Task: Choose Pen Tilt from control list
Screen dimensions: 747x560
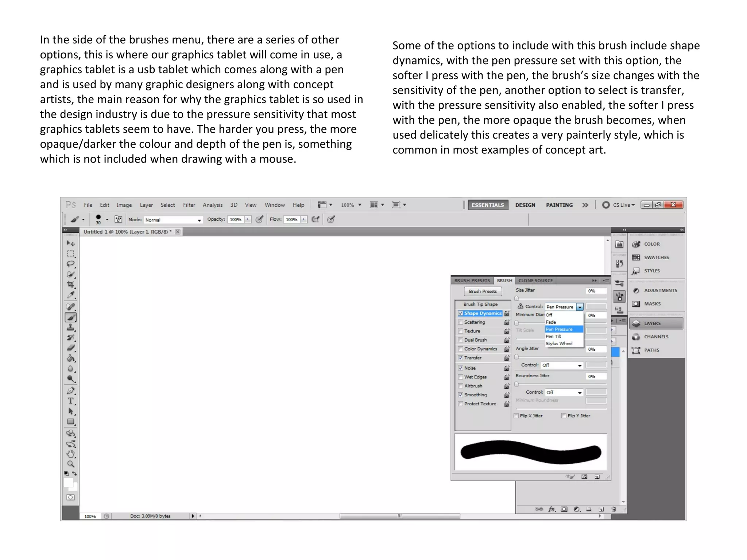Action: tap(564, 337)
